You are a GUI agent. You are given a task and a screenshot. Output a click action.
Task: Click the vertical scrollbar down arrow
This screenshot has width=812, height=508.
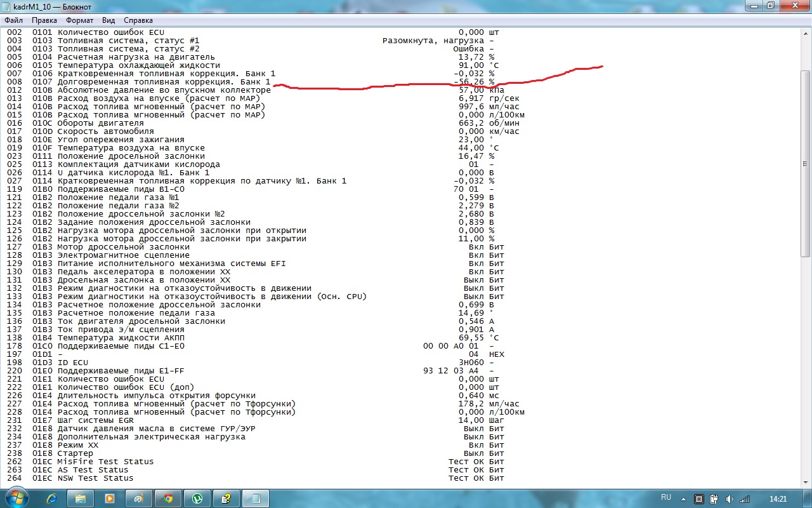pyautogui.click(x=806, y=483)
